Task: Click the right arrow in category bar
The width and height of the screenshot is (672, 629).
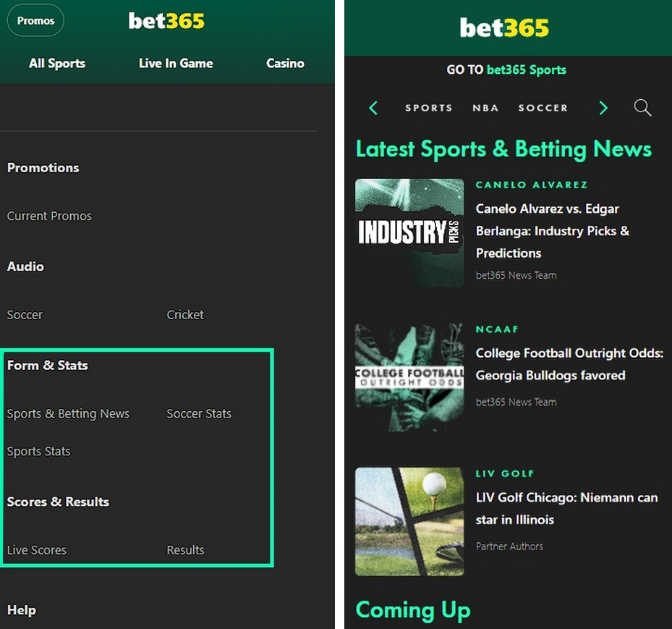Action: (603, 108)
